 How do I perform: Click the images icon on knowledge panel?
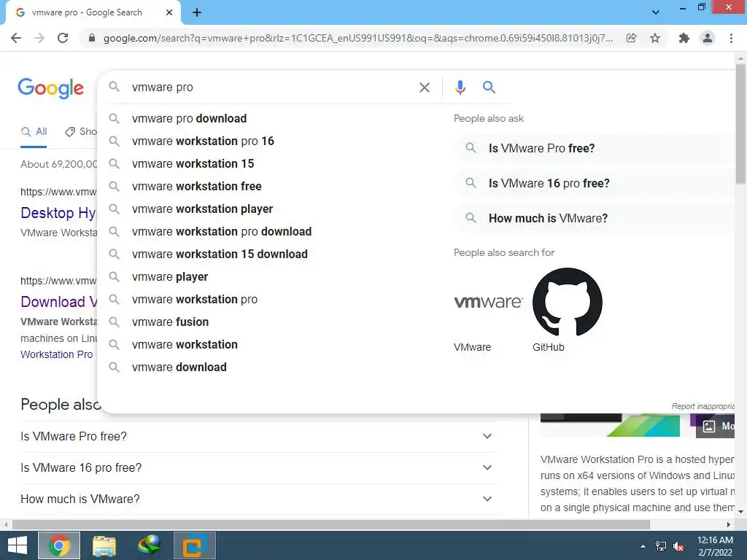pos(709,426)
